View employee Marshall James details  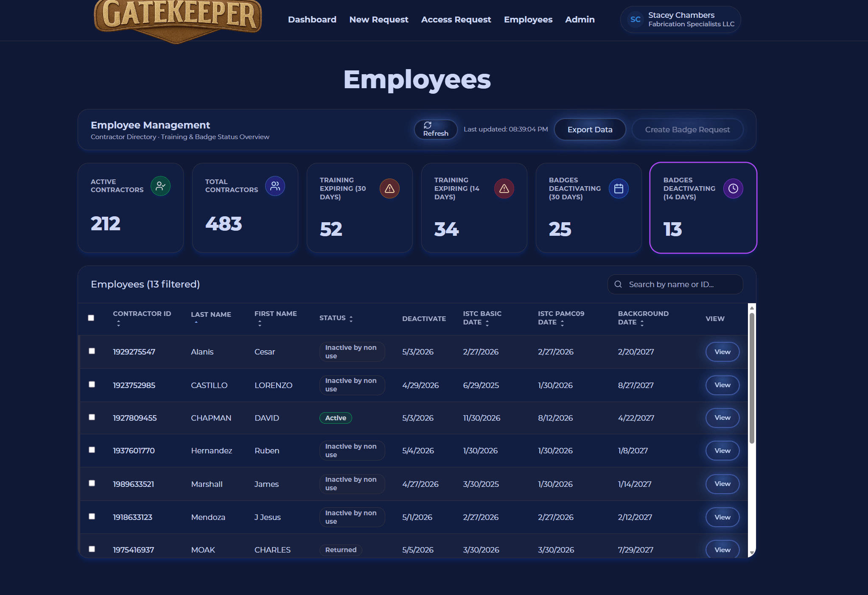(722, 484)
